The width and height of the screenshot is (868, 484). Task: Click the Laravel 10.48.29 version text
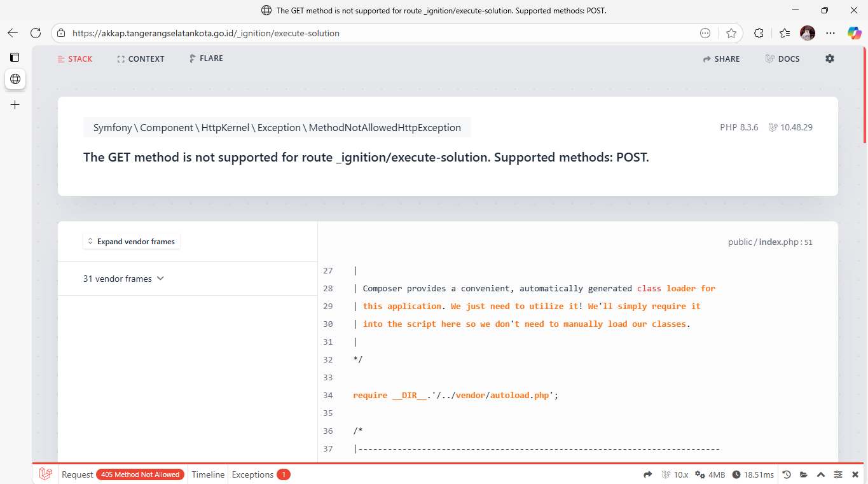[x=790, y=127]
